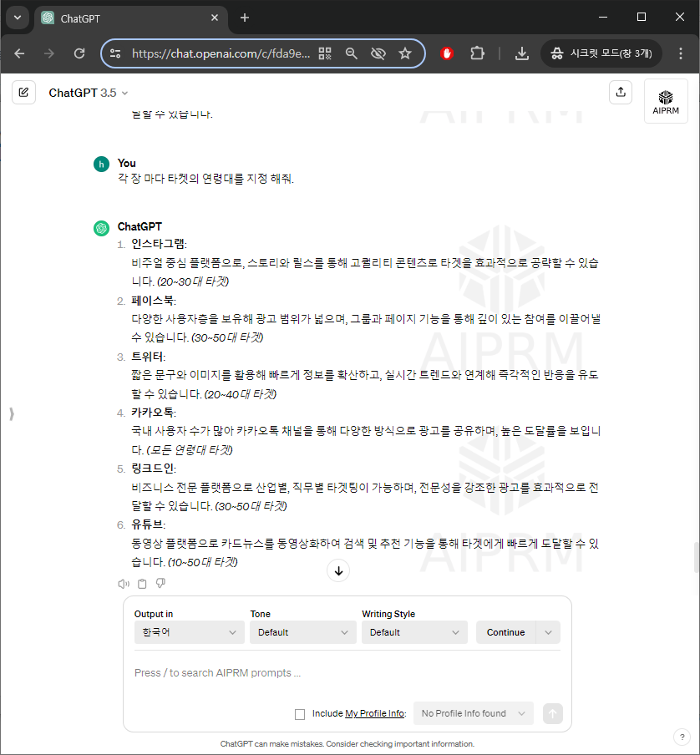Click the incognito mode indicator button
This screenshot has width=700, height=755.
tap(601, 53)
